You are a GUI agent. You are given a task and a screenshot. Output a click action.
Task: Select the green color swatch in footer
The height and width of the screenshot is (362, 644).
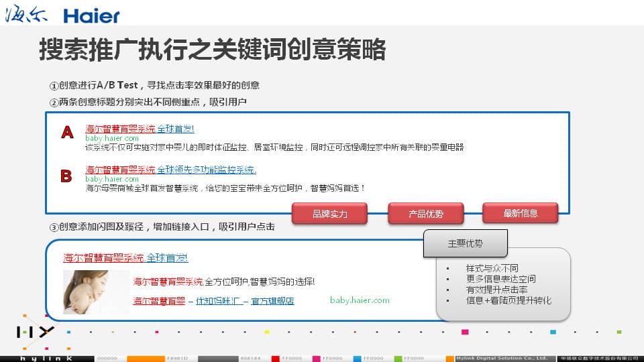point(398,359)
